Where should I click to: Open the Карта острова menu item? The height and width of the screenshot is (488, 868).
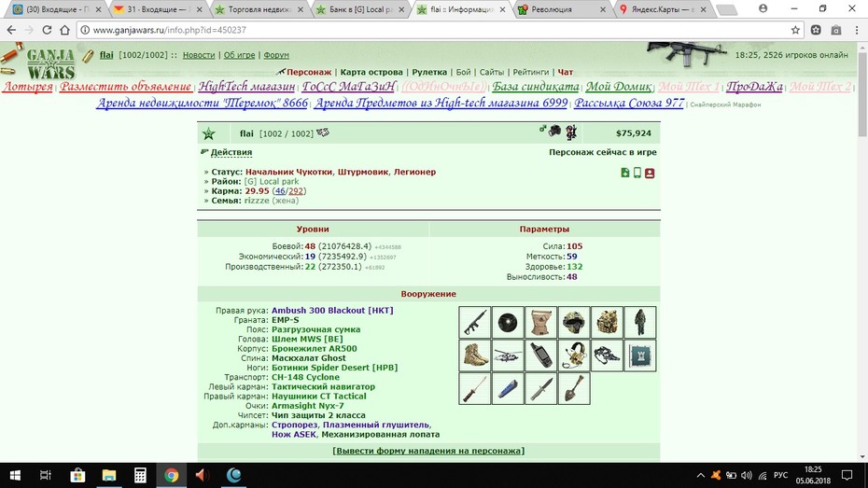[x=371, y=72]
